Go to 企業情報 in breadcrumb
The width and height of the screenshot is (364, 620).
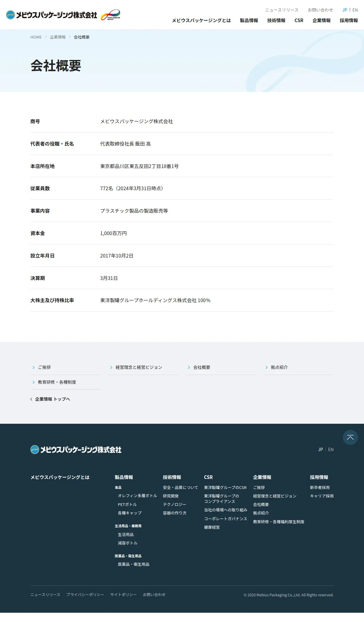58,37
